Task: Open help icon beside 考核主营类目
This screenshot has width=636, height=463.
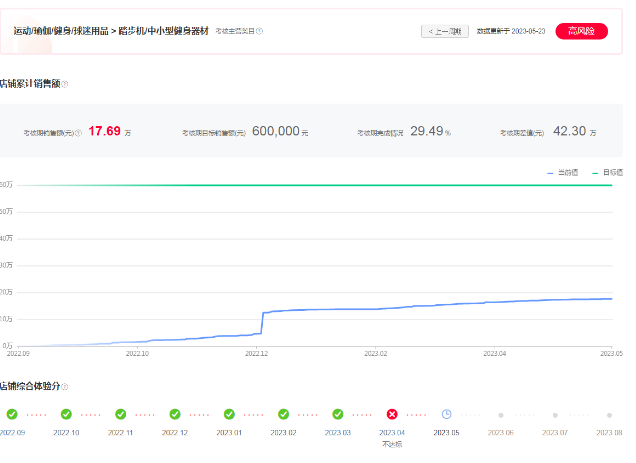Action: click(260, 31)
